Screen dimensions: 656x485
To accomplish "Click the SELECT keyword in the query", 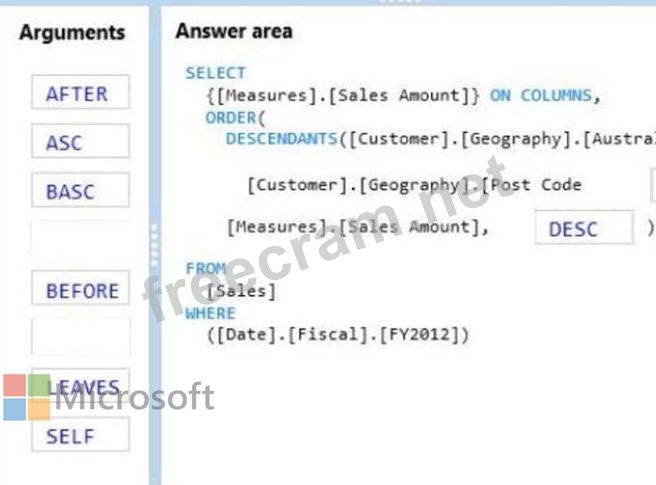I will (x=215, y=73).
